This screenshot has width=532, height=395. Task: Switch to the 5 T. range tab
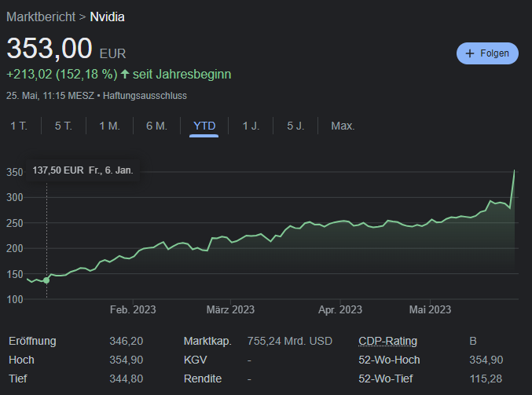pyautogui.click(x=64, y=126)
